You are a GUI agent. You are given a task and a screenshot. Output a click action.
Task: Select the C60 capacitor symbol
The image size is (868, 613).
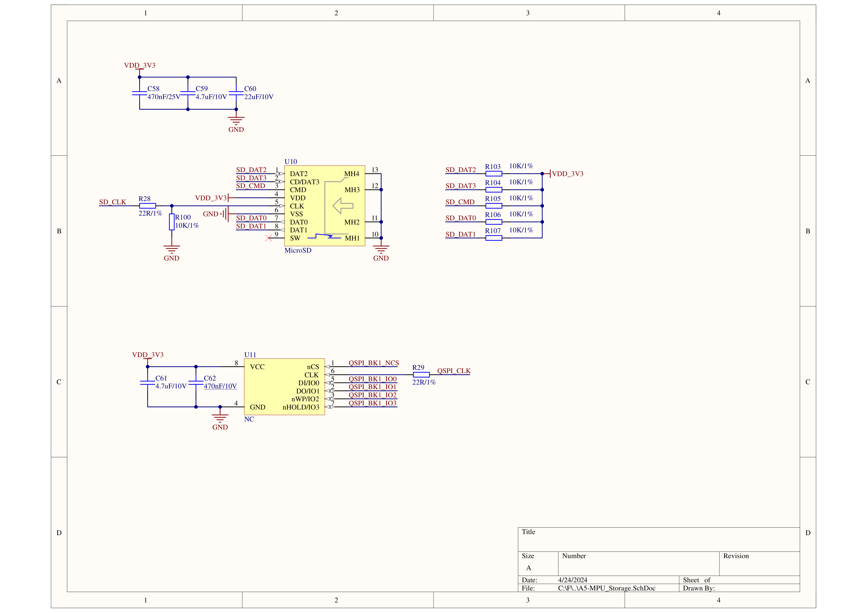coord(236,93)
